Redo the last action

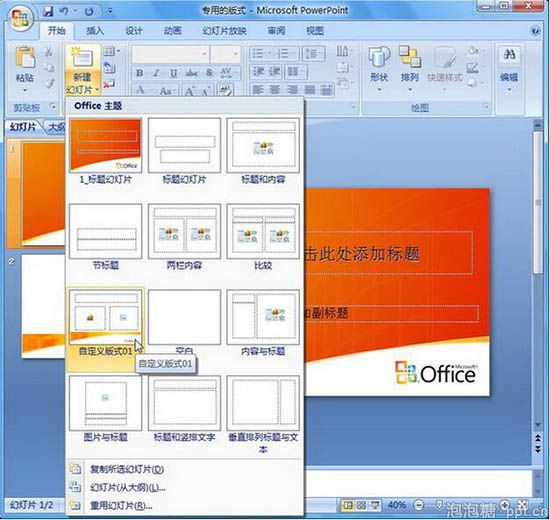point(89,11)
